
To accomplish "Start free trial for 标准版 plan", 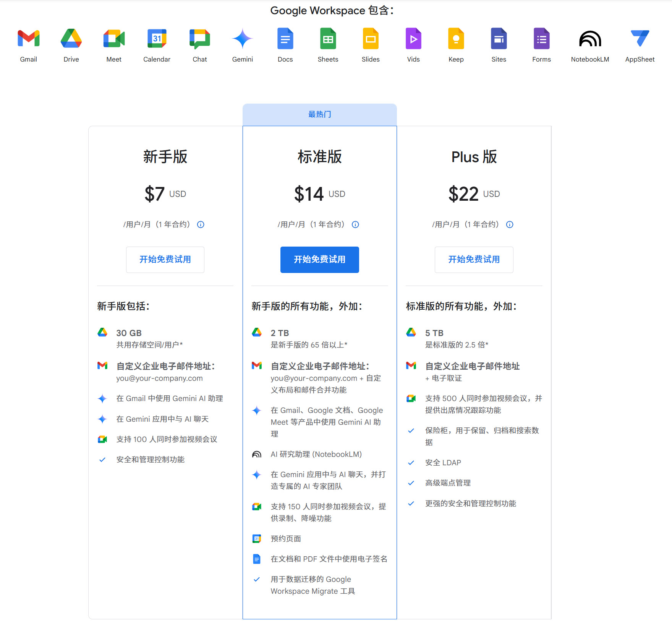I will (x=320, y=260).
